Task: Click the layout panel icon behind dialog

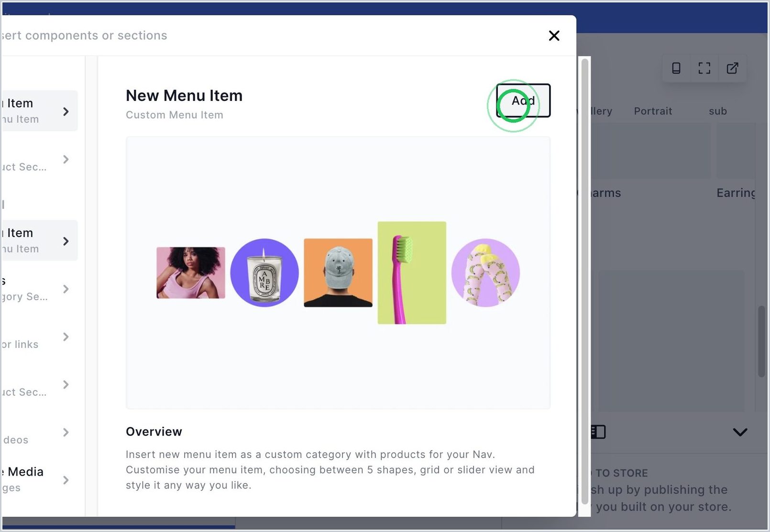Action: tap(598, 432)
